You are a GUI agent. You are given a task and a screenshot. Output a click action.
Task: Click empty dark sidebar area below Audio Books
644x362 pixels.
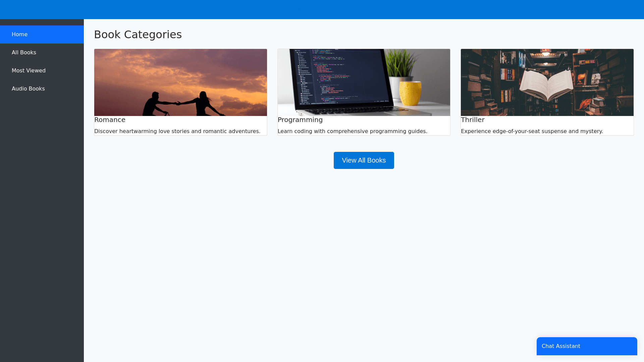coord(42,218)
